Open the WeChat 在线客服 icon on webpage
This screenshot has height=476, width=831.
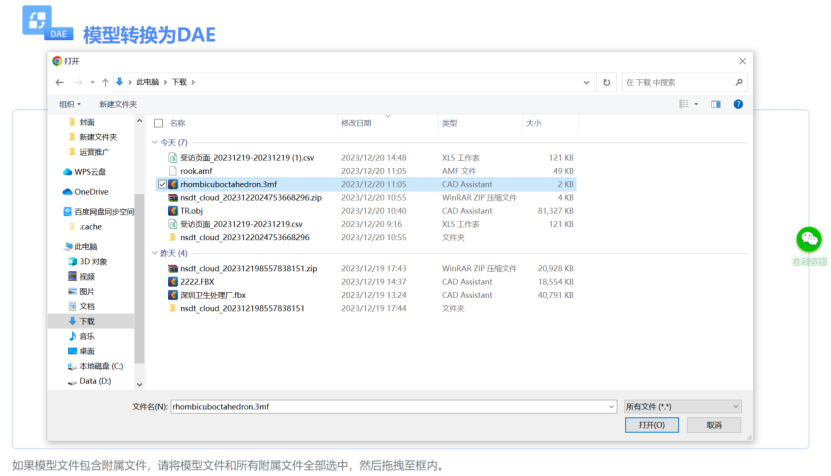point(809,240)
